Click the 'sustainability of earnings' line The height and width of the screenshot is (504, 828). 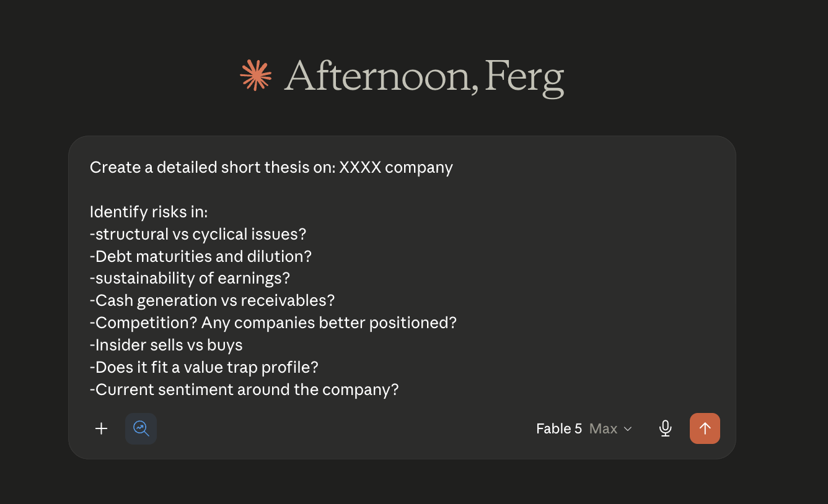(x=190, y=279)
